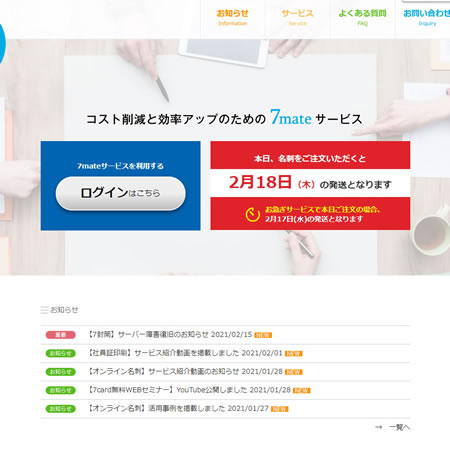Click the red shipping date 2月18日 banner
The image size is (450, 450).
point(310,183)
